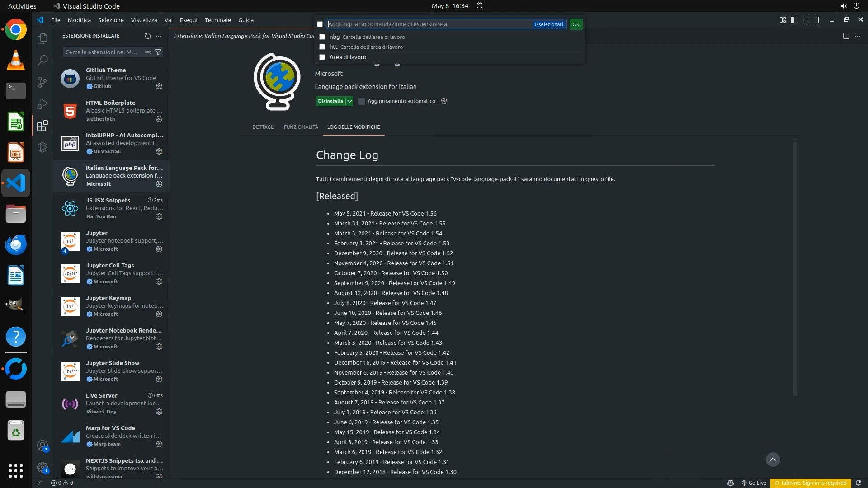Switch to the DETTAGLI tab
The width and height of the screenshot is (868, 488).
point(263,127)
